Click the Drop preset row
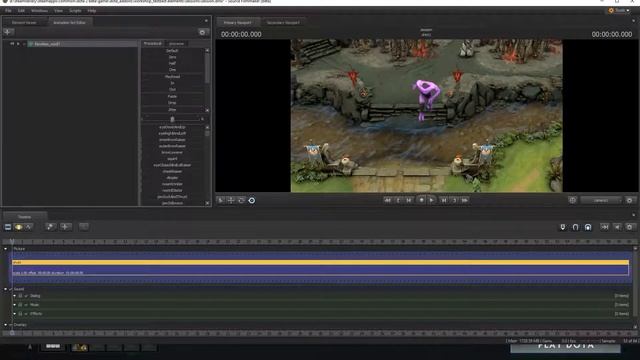The image size is (640, 360). pos(172,103)
